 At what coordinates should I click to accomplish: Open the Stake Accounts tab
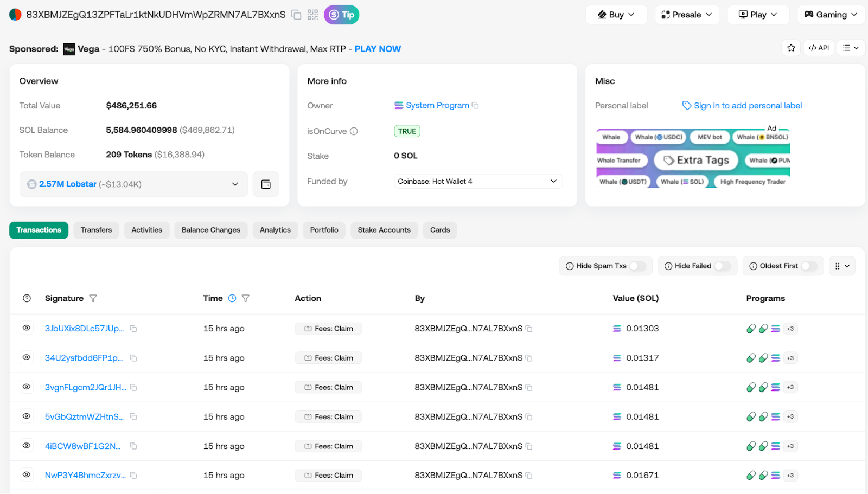pyautogui.click(x=384, y=230)
